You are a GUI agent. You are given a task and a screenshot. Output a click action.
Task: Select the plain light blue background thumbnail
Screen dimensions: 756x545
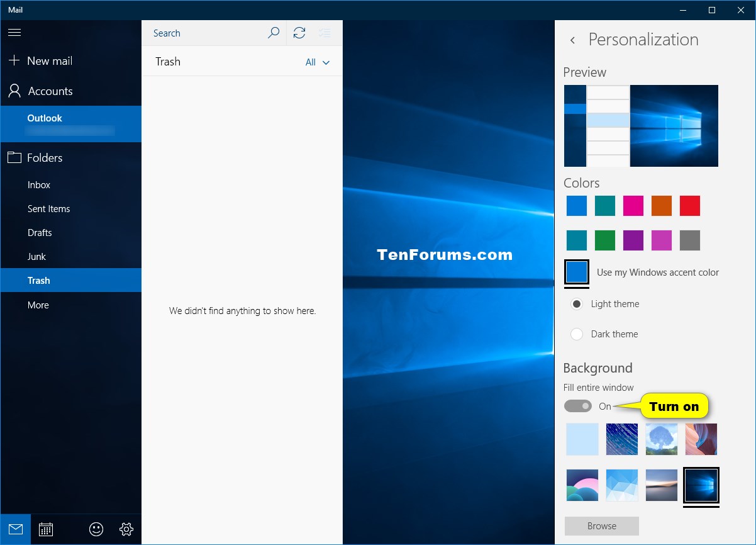point(582,439)
